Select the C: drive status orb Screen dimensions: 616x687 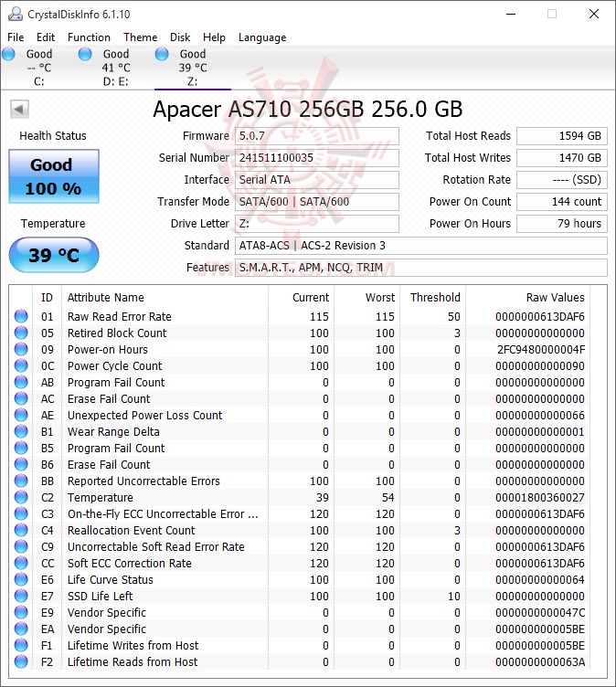8,54
